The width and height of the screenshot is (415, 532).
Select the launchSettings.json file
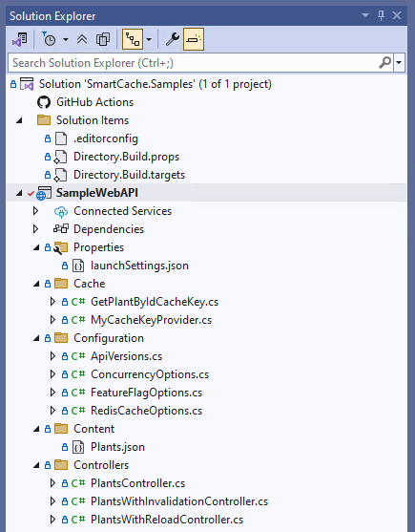[139, 266]
